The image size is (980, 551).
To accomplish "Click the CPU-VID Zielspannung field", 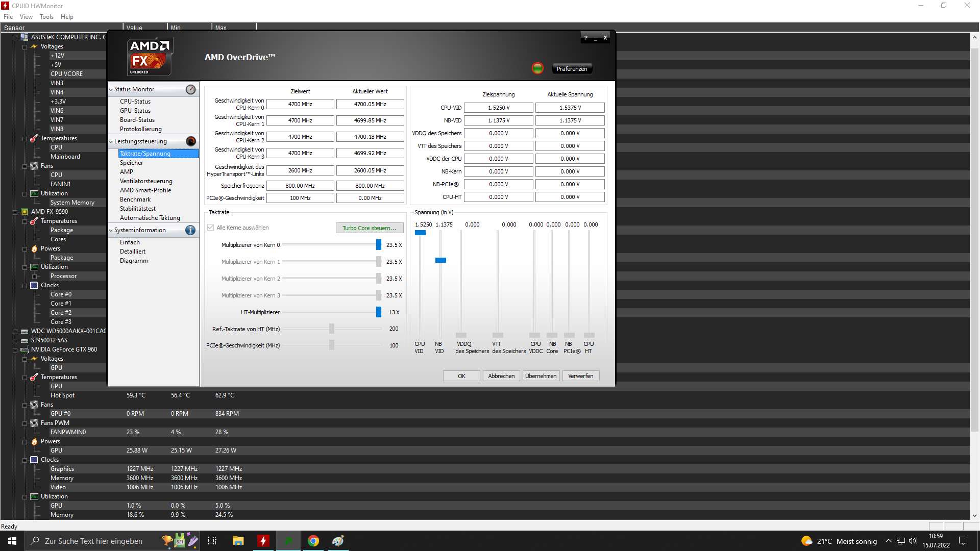I will coord(499,108).
